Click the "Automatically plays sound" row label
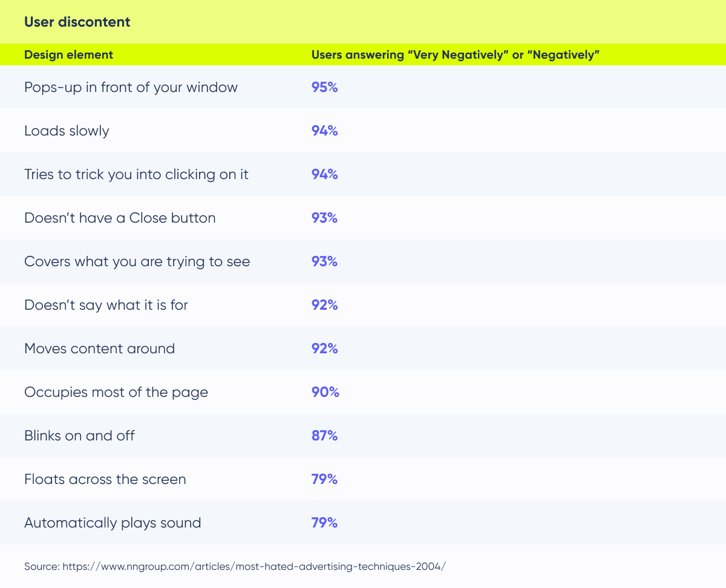The height and width of the screenshot is (588, 726). point(113,523)
